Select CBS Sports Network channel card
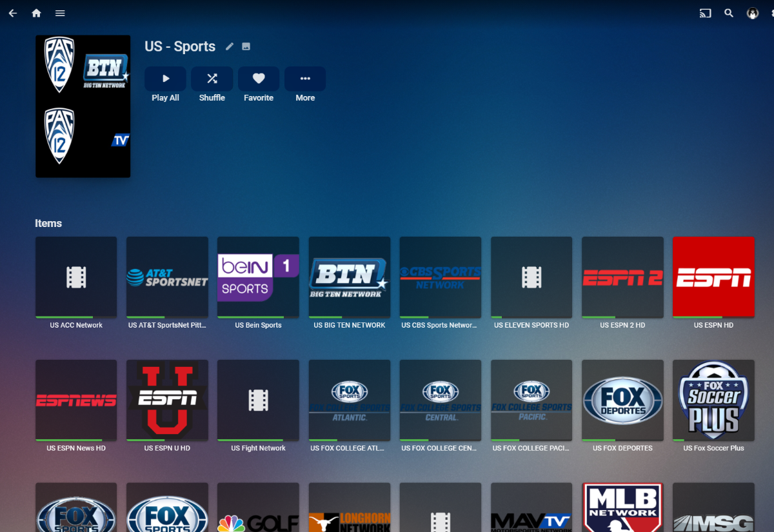Image resolution: width=774 pixels, height=532 pixels. point(441,277)
